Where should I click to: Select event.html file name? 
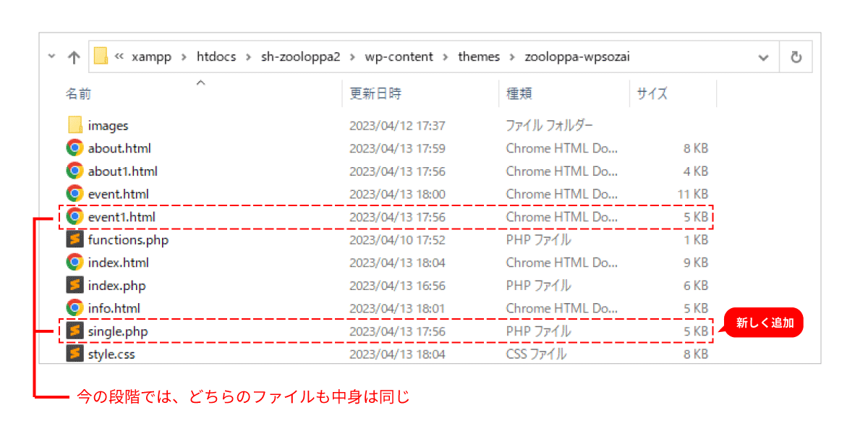(x=119, y=194)
